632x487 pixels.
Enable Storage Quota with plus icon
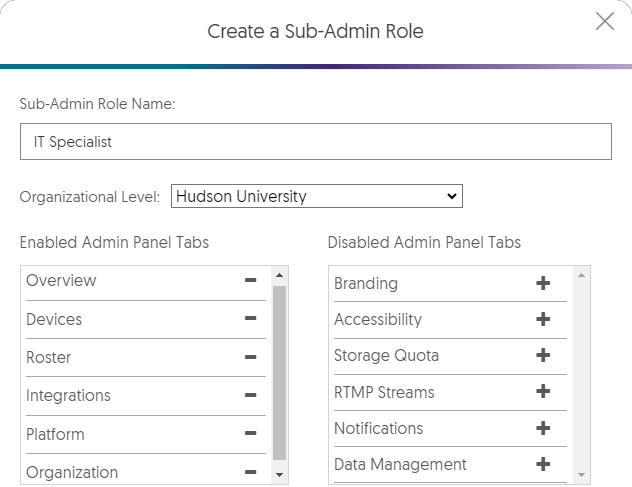coord(543,356)
